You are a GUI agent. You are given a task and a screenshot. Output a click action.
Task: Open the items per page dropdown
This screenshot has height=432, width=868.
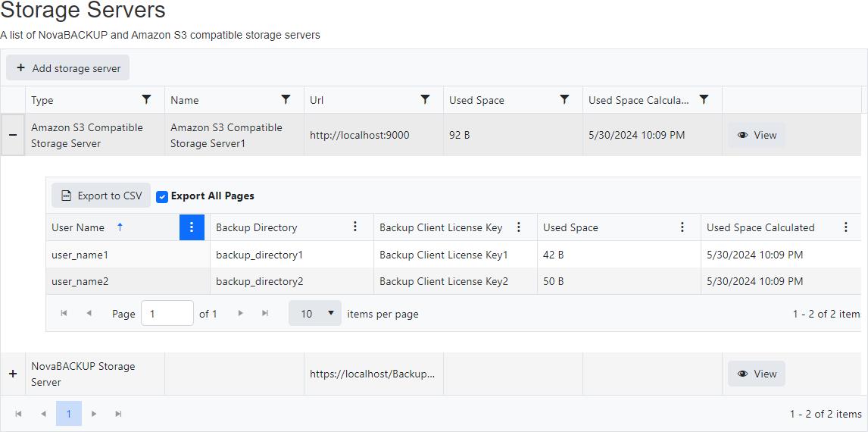coord(314,313)
